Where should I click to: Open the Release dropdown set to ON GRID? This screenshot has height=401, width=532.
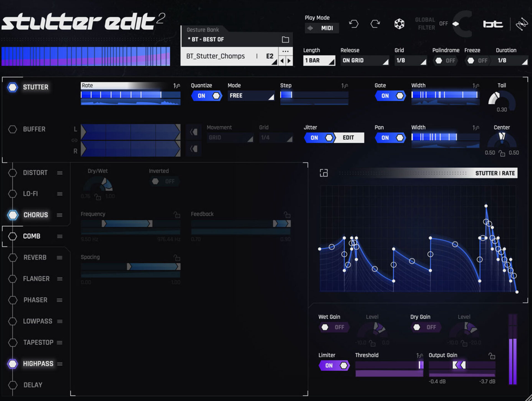(x=364, y=60)
